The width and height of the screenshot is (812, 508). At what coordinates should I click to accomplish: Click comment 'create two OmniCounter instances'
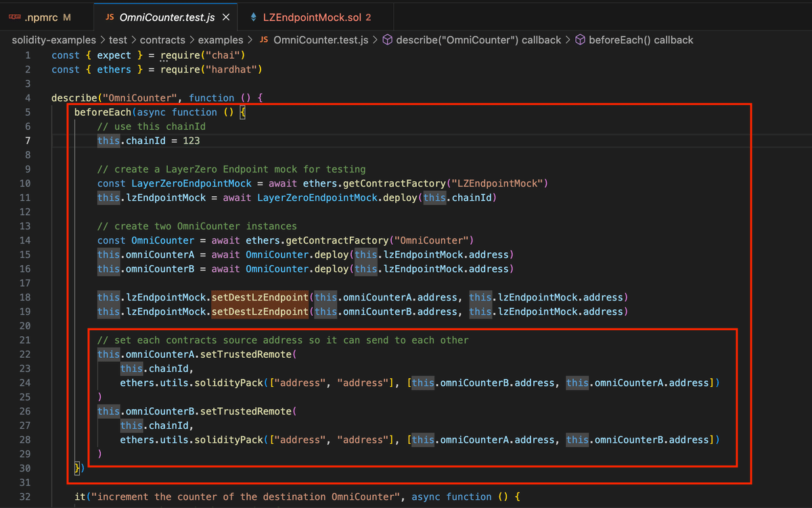[x=197, y=226]
